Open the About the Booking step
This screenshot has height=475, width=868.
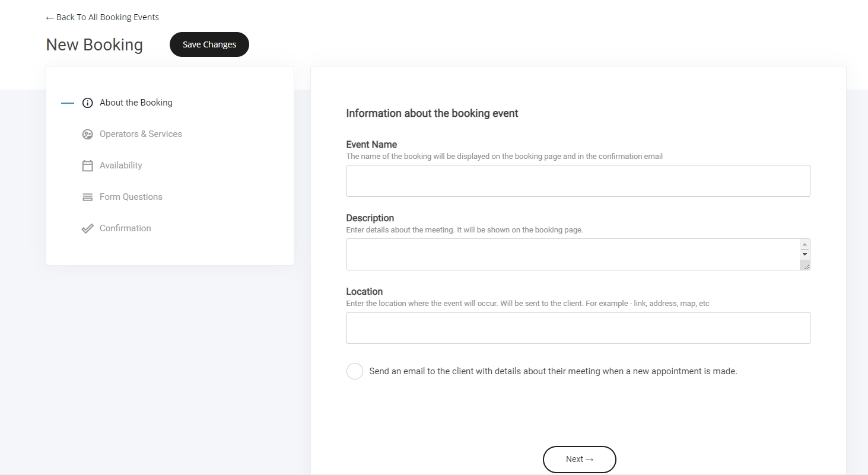(136, 103)
